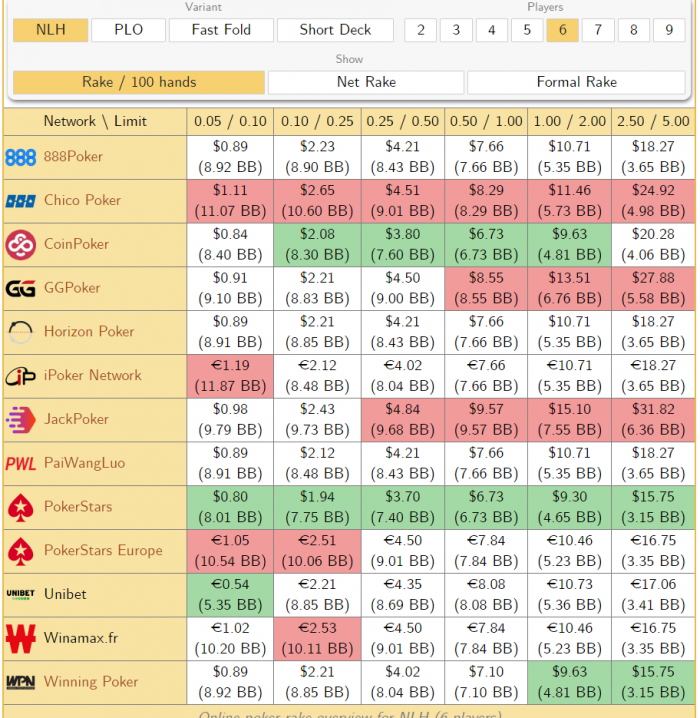Click Unibet's €0.54 cell
This screenshot has width=700, height=718.
pos(230,595)
